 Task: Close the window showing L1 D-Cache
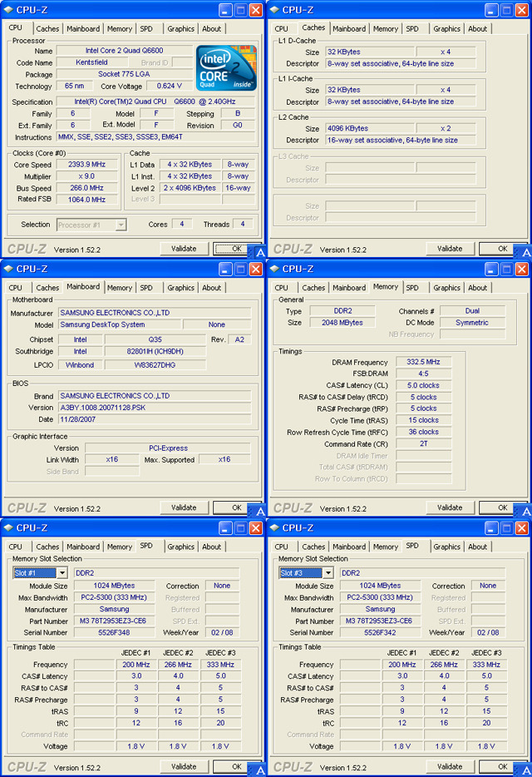[x=521, y=10]
